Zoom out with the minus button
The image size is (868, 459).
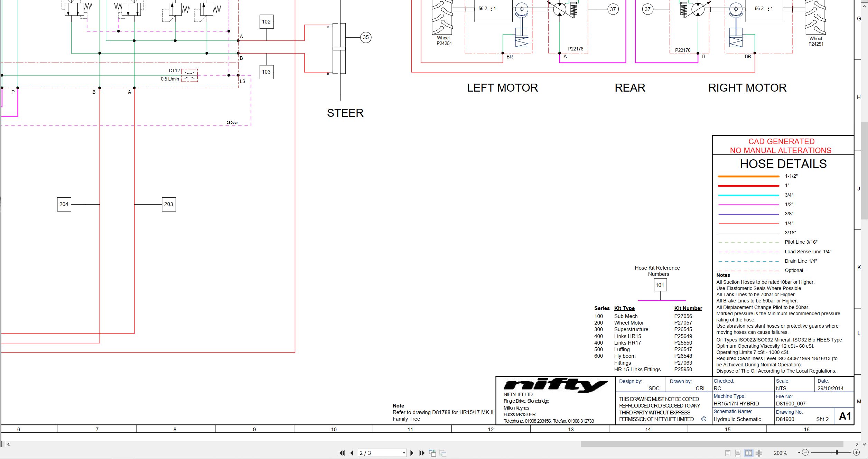point(805,452)
